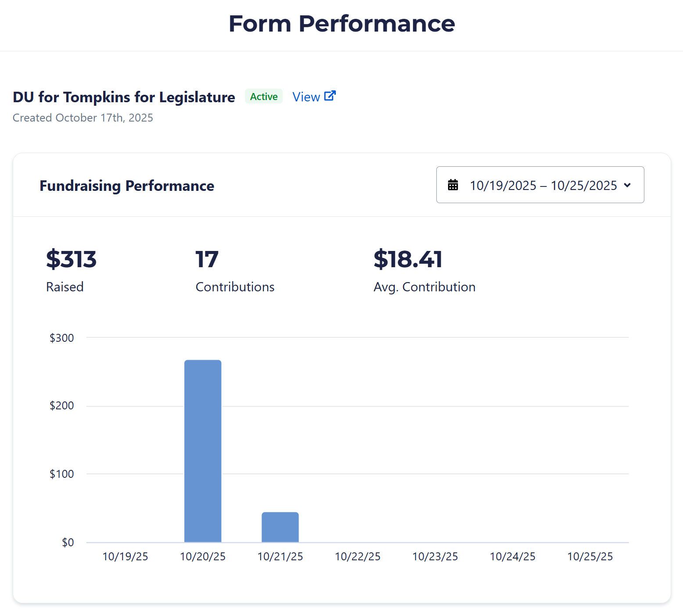Image resolution: width=683 pixels, height=616 pixels.
Task: Select the 10/21/25 bar in chart
Action: tap(280, 527)
